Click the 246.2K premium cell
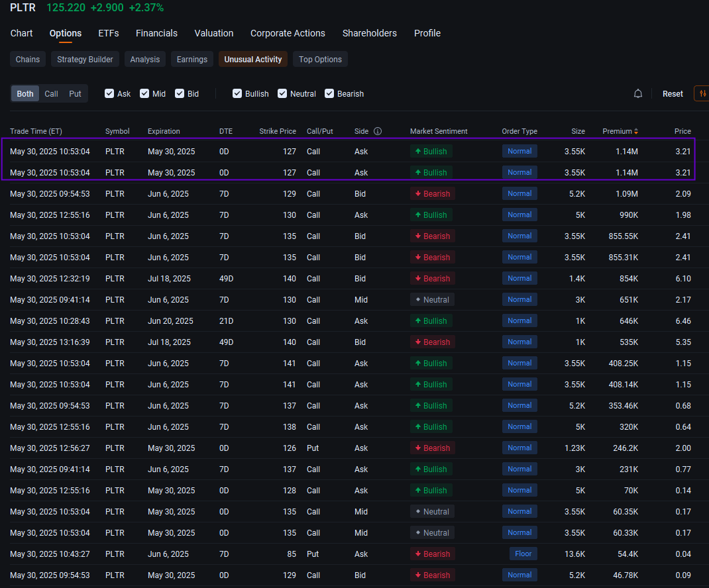 [x=626, y=448]
